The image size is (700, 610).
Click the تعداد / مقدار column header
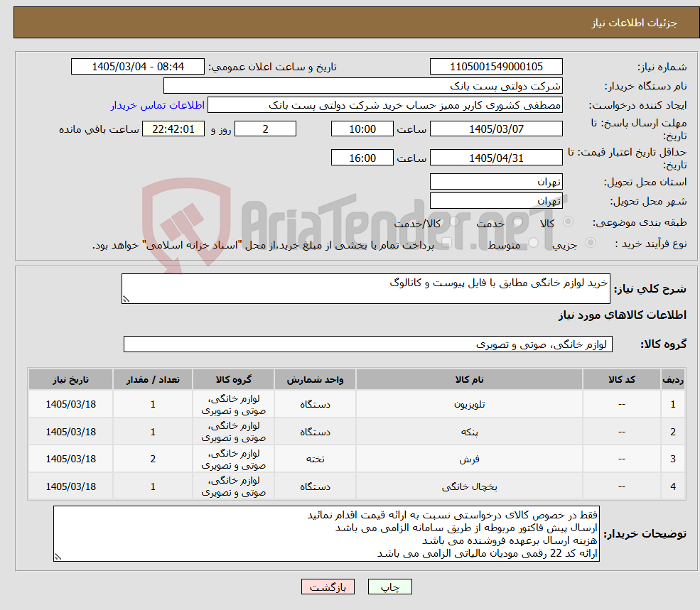[x=153, y=380]
